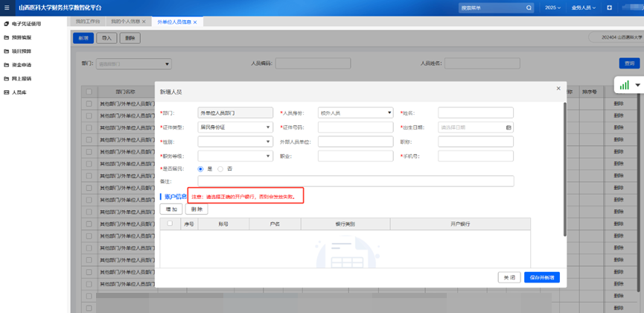Expand the 性别 dropdown
Viewport: 644px width, 313px height.
tap(235, 142)
